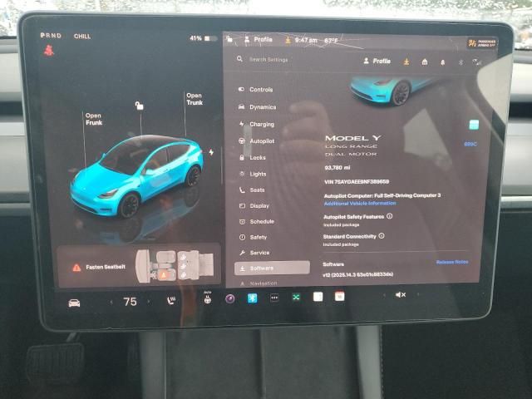Tap the muted volume speaker icon
The width and height of the screenshot is (532, 399).
coord(400,295)
